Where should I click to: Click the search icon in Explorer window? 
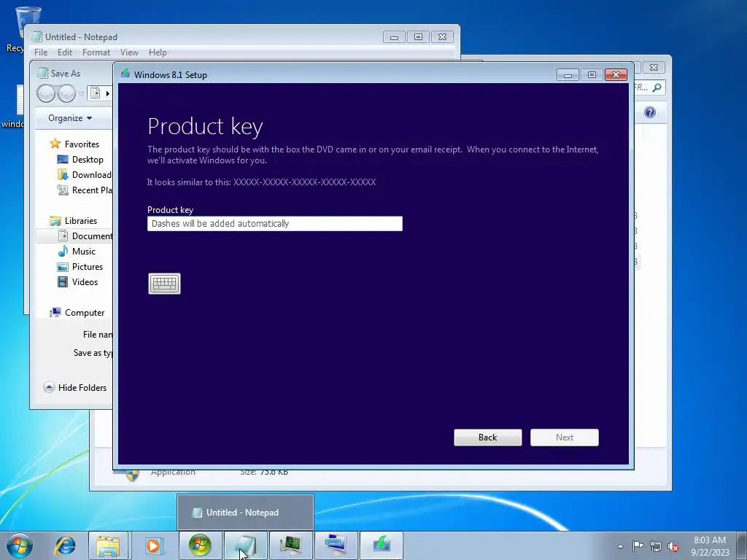click(657, 87)
